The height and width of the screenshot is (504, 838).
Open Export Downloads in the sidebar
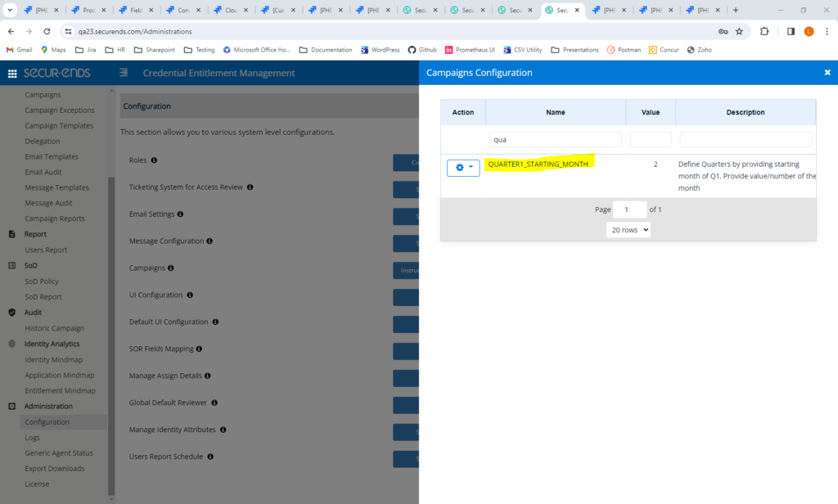point(55,468)
